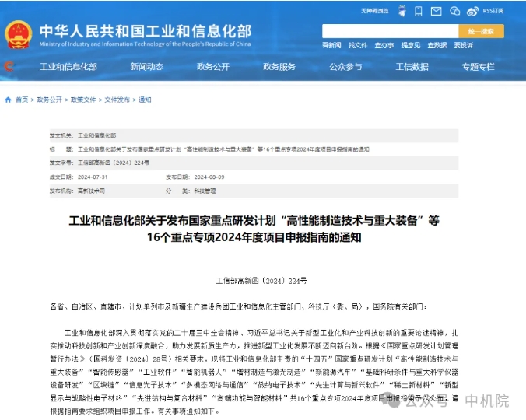Click the 统一搜索 search button
Screen dimensions: 526x420
click(x=481, y=31)
